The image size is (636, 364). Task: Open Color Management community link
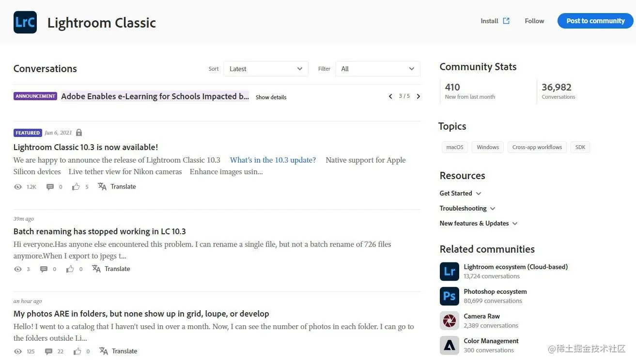point(491,341)
